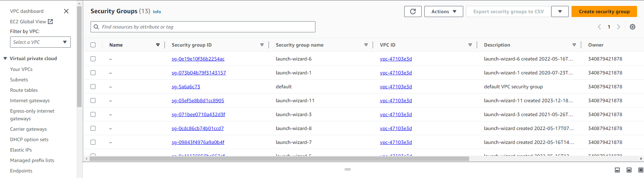Open Carrier gateways in sidebar

point(28,129)
